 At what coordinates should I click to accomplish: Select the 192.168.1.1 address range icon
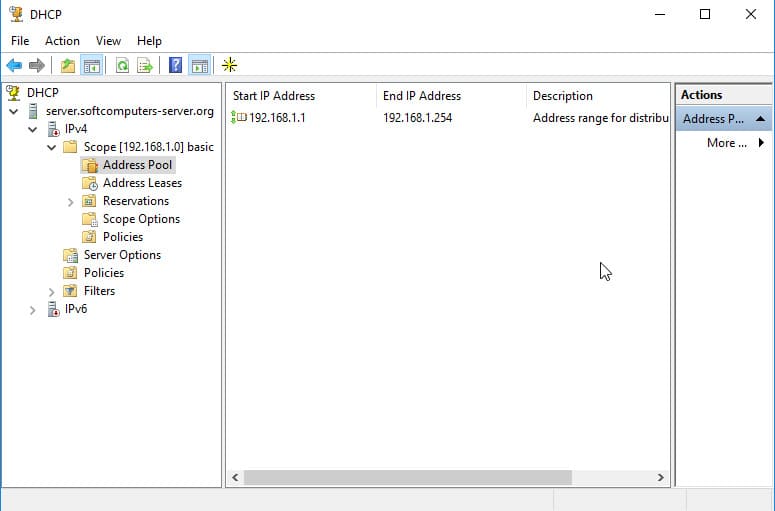[239, 118]
